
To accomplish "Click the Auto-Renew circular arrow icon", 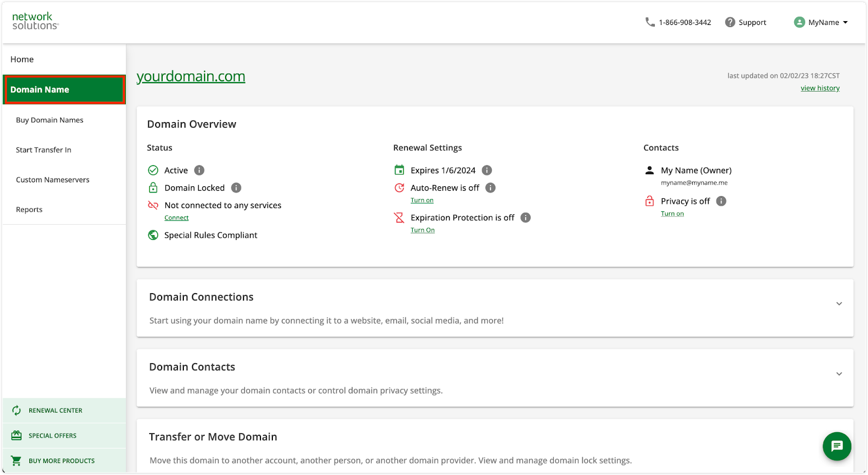I will click(x=399, y=188).
